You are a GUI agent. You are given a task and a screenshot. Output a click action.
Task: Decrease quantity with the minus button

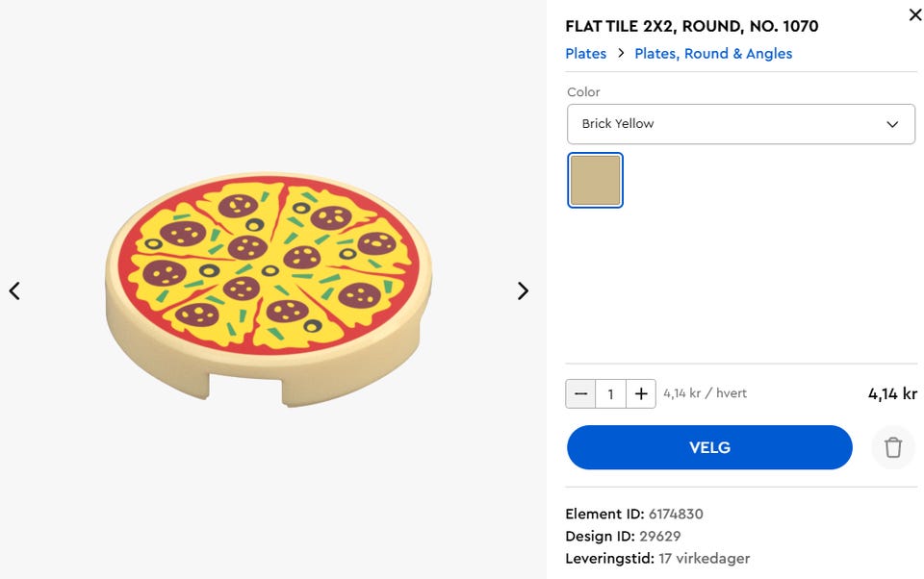coord(580,393)
